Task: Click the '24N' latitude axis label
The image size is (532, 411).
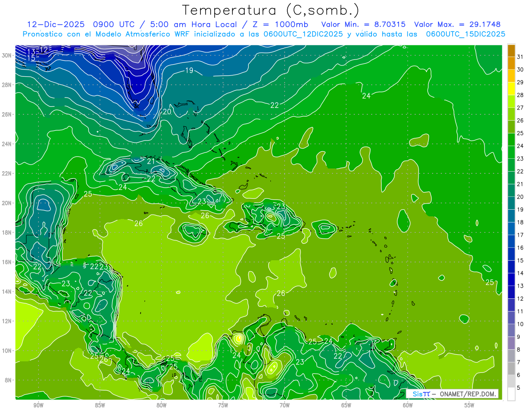Action: tap(8, 144)
